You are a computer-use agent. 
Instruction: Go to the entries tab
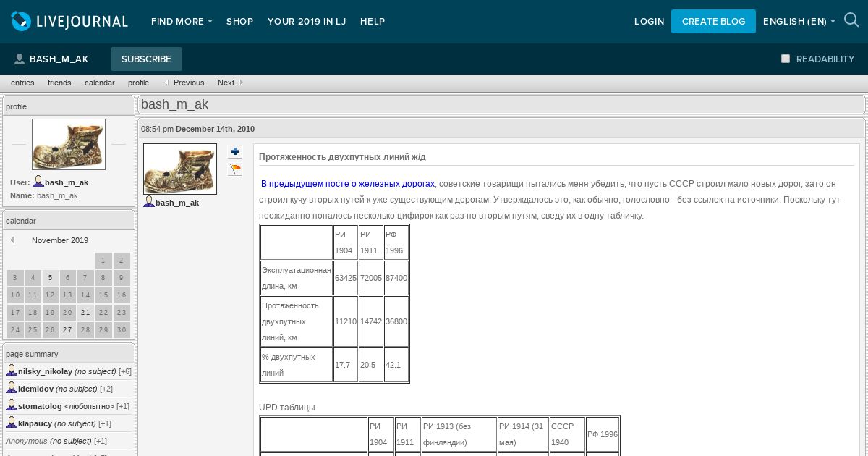pyautogui.click(x=22, y=83)
